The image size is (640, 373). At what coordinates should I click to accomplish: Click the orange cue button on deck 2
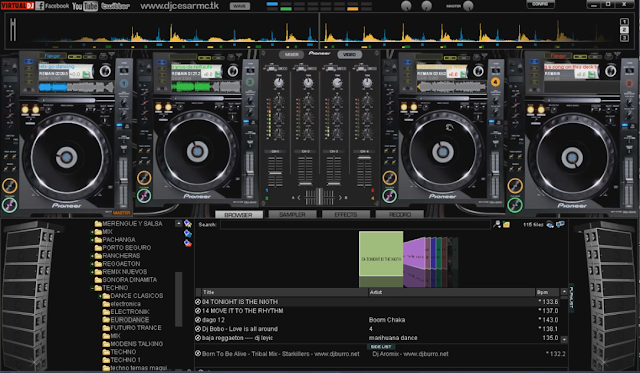coord(515,186)
